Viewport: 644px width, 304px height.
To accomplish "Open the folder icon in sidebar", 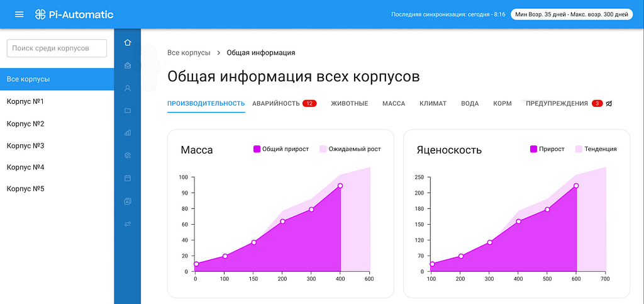I will (127, 110).
